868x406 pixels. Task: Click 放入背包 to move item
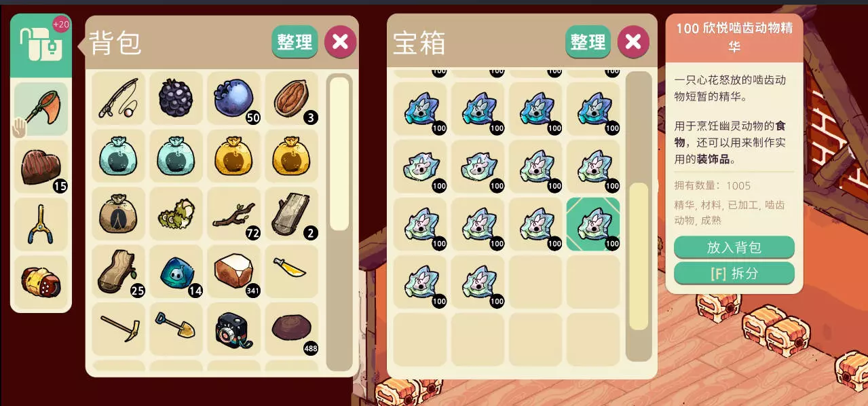point(734,247)
